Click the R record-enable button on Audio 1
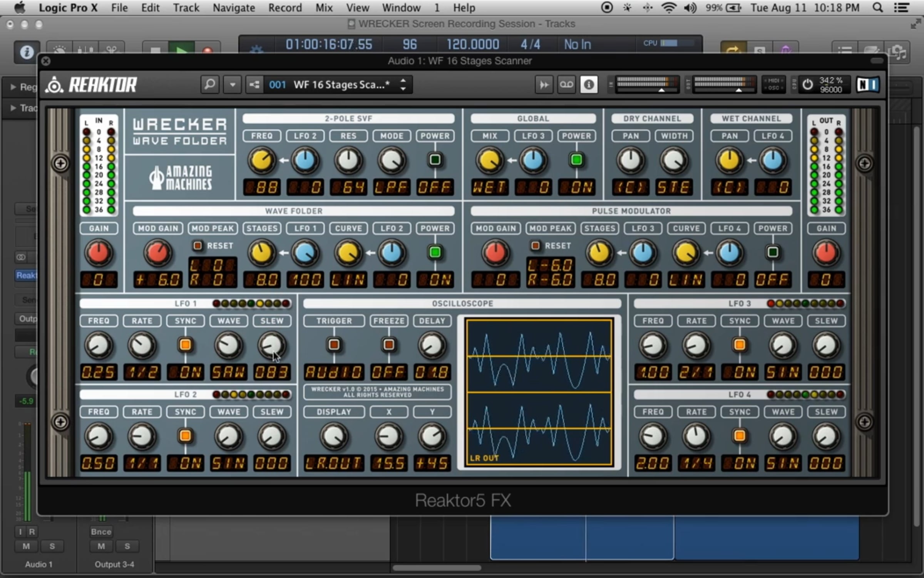 (32, 532)
